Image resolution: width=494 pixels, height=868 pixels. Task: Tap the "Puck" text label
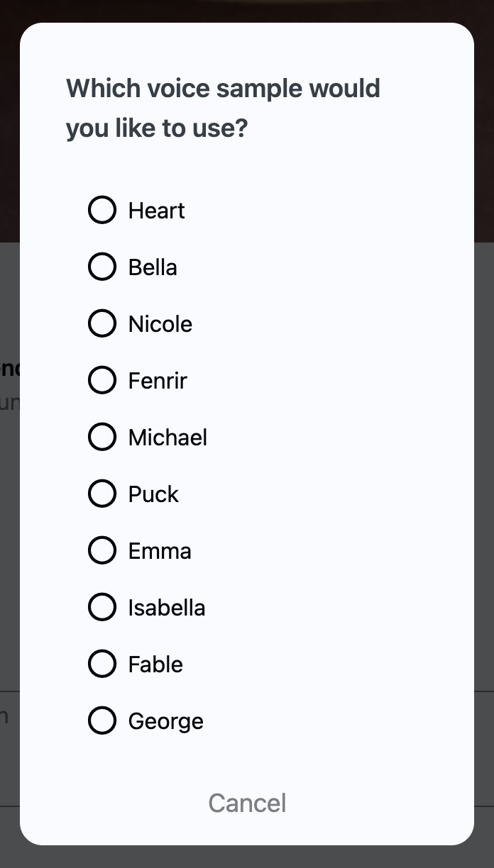[x=153, y=494]
